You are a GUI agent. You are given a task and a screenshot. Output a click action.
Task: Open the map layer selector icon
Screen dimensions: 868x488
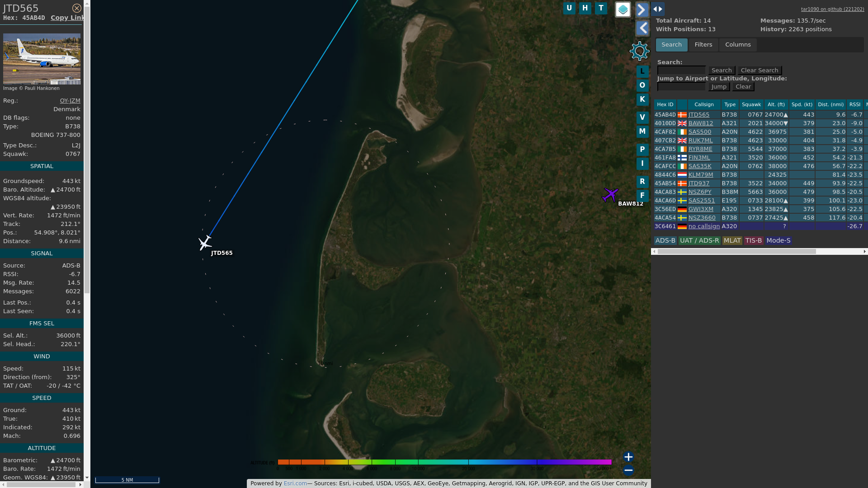[623, 9]
